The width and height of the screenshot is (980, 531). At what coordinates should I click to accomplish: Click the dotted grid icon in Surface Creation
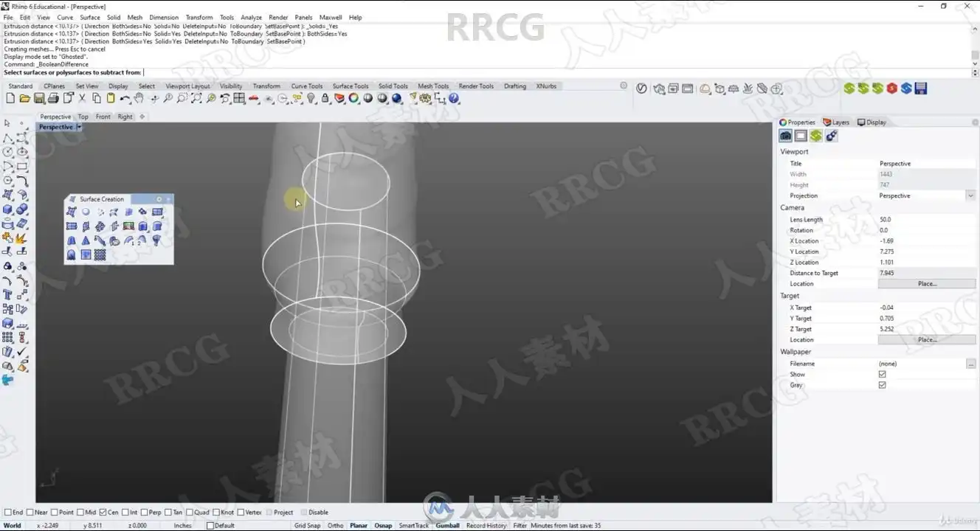point(100,254)
